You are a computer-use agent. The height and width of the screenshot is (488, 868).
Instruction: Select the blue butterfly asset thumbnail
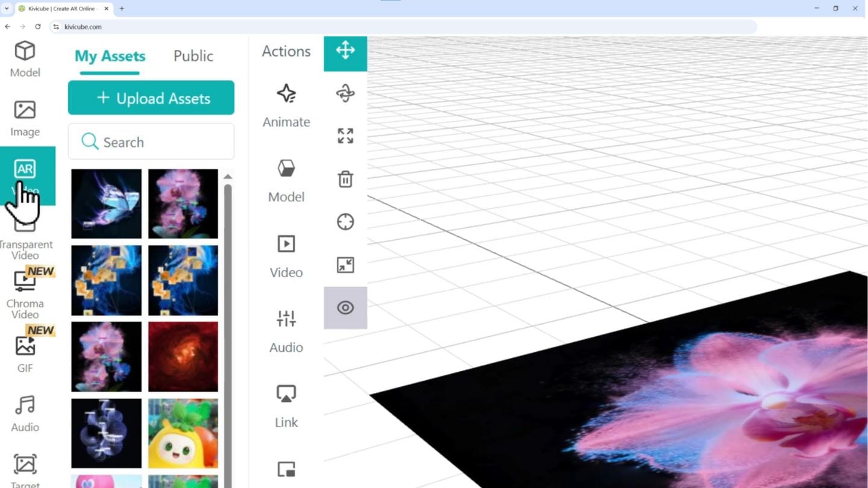(x=106, y=204)
